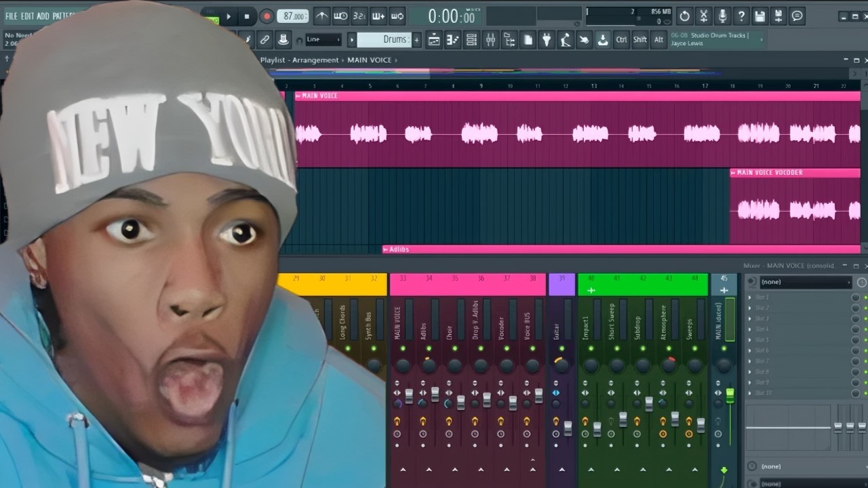Toggle wait for input to start playing
Screen dimensions: 868x488
[x=341, y=16]
